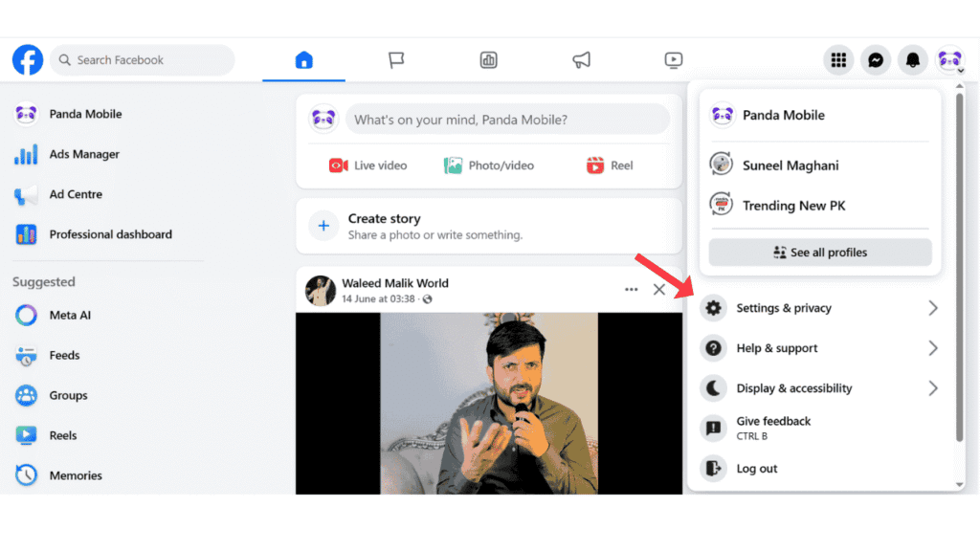
Task: Click the Reels icon in sidebar
Action: point(26,435)
